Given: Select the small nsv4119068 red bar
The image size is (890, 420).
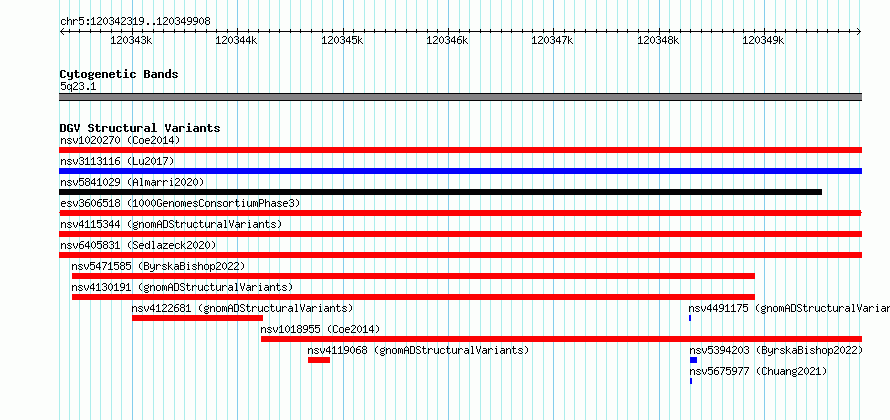Looking at the screenshot, I should [319, 360].
